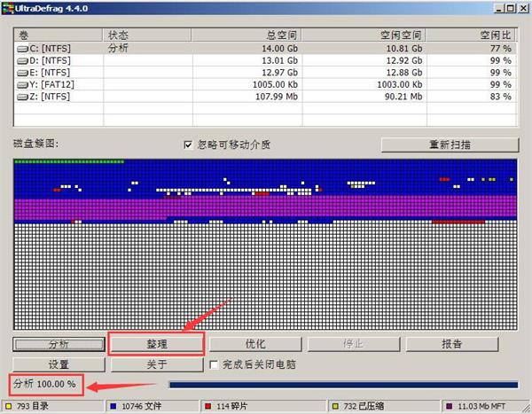This screenshot has width=532, height=414.
Task: Open the 报告 button
Action: coord(452,345)
